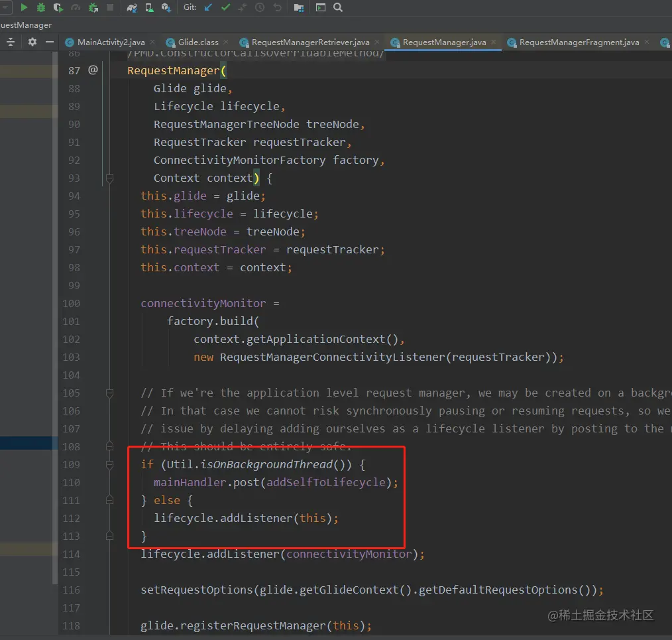Run with coverage shield icon

(x=58, y=7)
